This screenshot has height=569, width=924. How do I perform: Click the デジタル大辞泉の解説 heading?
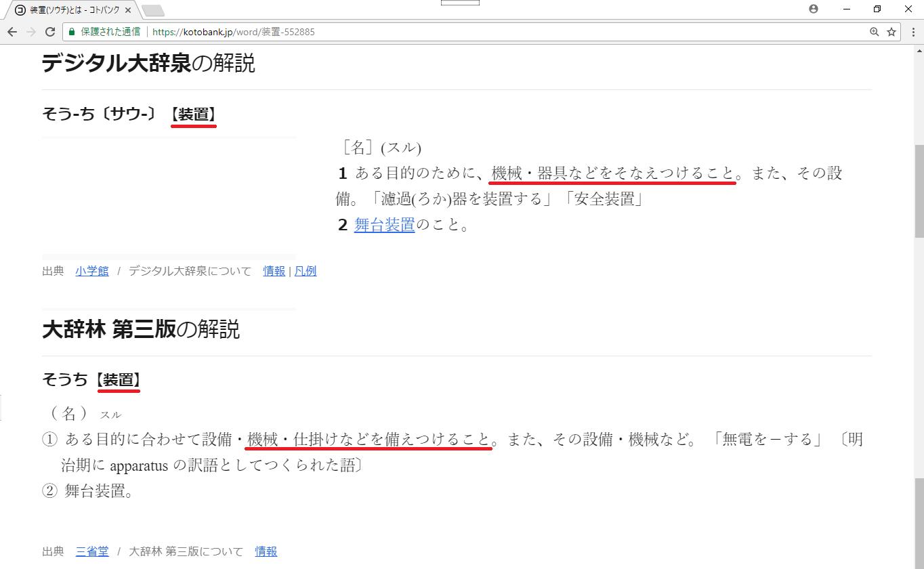tap(148, 63)
